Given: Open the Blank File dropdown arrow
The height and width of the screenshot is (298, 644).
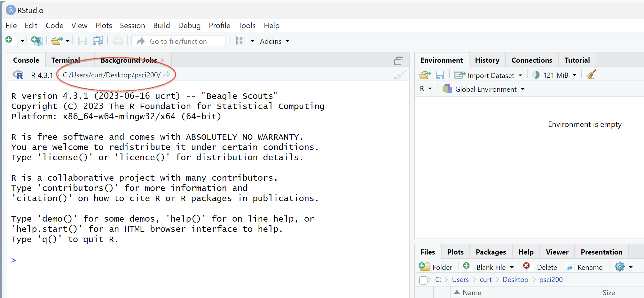Looking at the screenshot, I should tap(512, 267).
